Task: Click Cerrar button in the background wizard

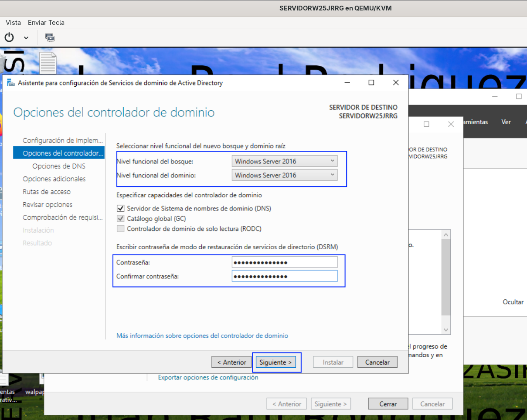Action: 388,404
